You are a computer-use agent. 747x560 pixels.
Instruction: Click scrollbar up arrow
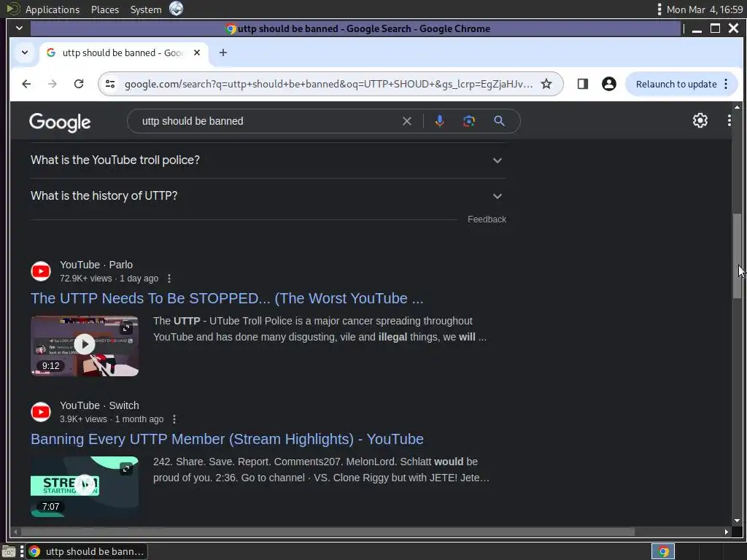(x=738, y=108)
